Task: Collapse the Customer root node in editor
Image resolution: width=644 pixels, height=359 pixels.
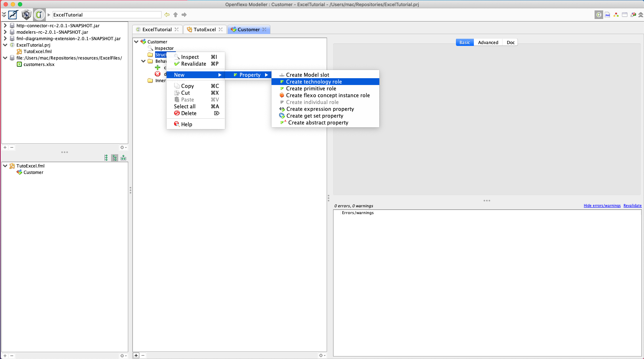Action: click(136, 42)
